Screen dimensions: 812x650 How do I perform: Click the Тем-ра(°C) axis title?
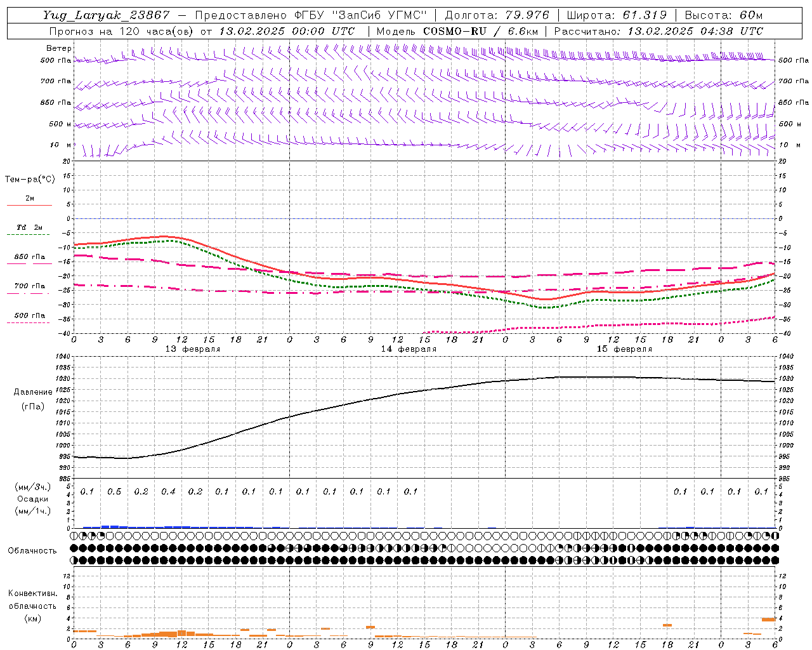pyautogui.click(x=30, y=180)
